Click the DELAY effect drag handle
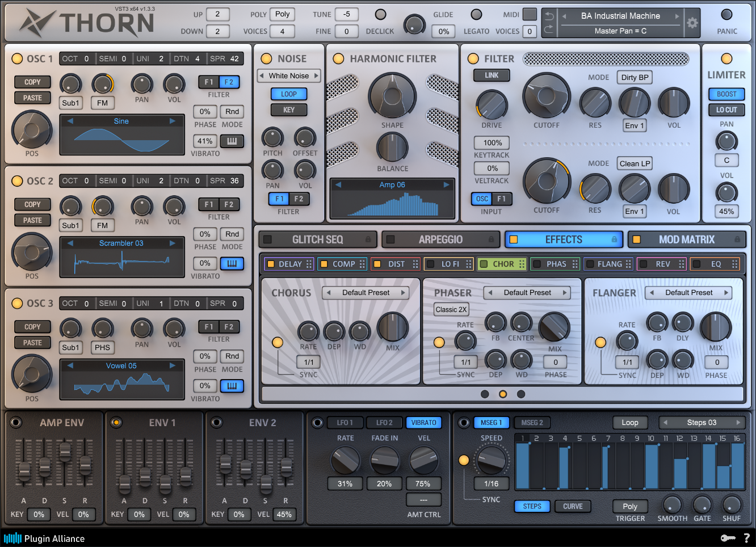The height and width of the screenshot is (547, 756). pyautogui.click(x=309, y=264)
